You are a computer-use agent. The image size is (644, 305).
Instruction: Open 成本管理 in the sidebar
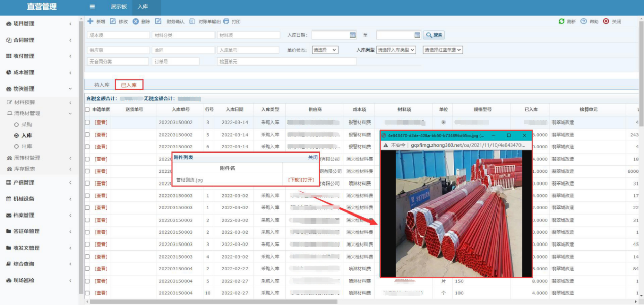(40, 72)
